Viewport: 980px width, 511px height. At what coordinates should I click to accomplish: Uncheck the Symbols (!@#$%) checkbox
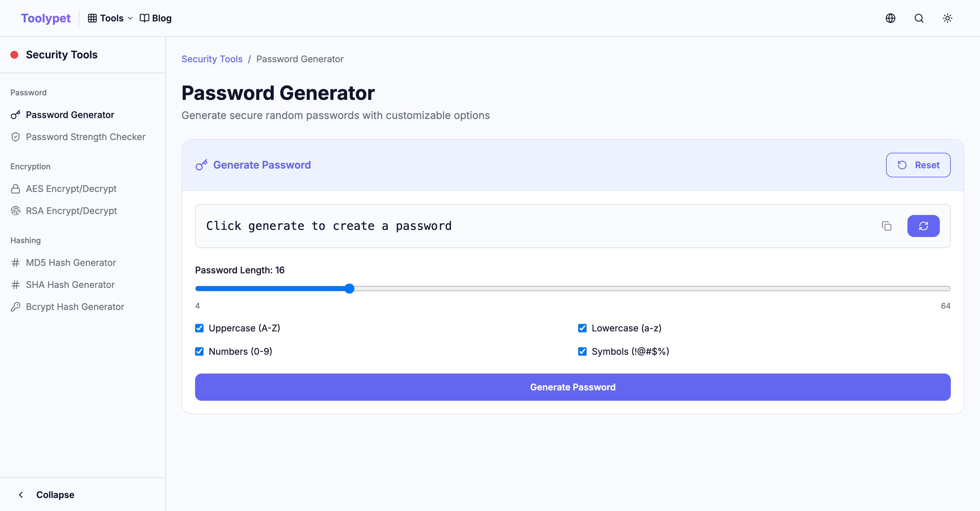[582, 351]
